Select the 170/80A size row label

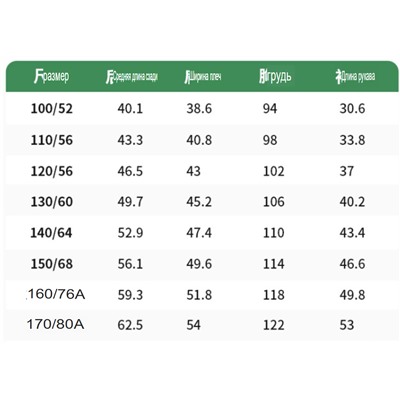[x=55, y=324]
